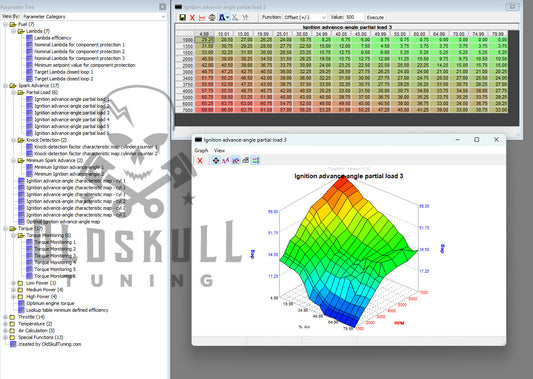Select Ignition advance-angle partial load 4
The height and width of the screenshot is (379, 533).
pyautogui.click(x=72, y=120)
